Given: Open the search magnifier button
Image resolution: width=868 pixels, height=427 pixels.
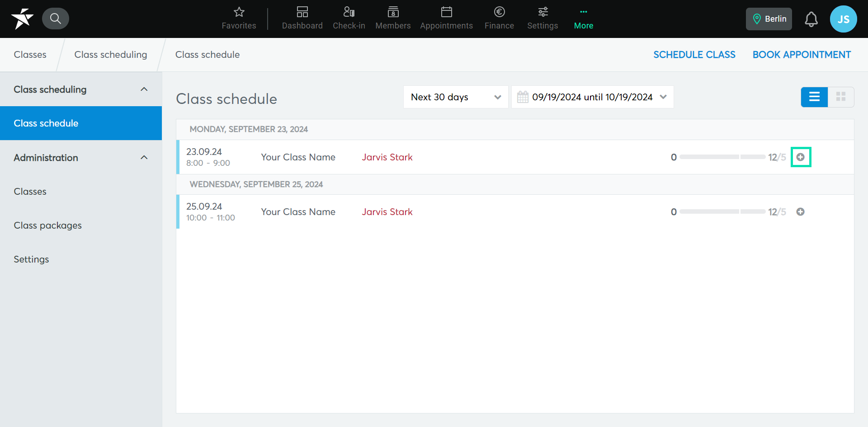Looking at the screenshot, I should coord(55,19).
